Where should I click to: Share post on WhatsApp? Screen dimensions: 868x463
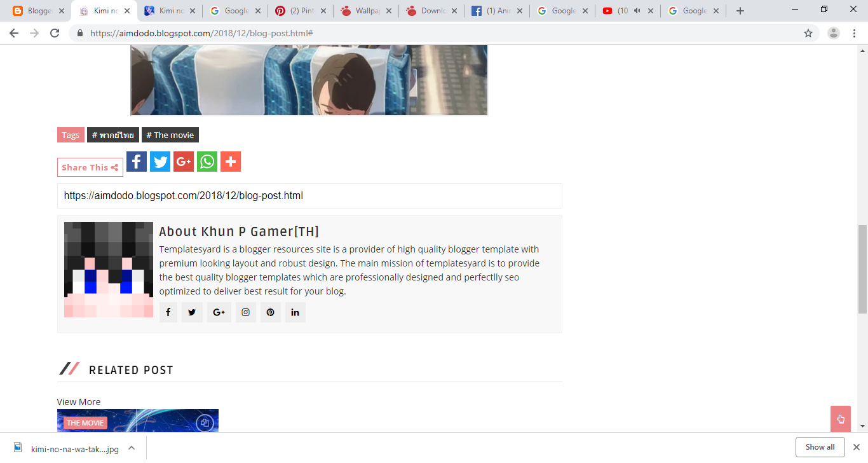[x=207, y=162]
